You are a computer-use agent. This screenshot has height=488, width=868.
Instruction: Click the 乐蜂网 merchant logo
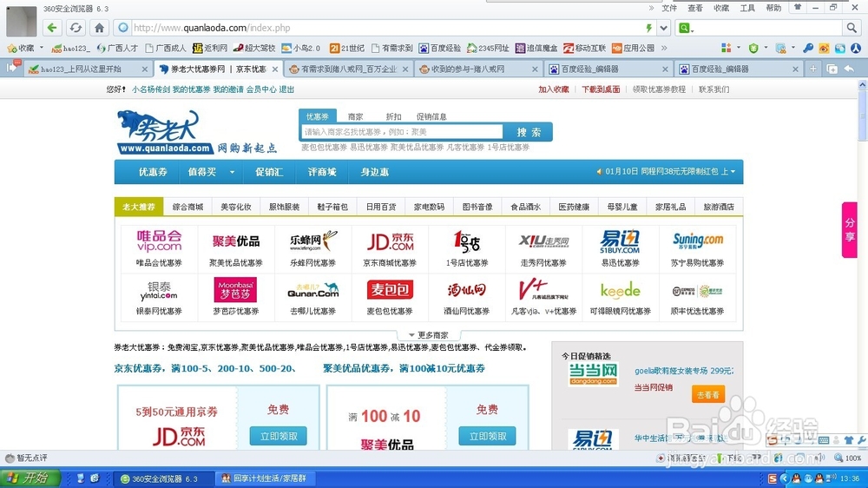tap(312, 241)
